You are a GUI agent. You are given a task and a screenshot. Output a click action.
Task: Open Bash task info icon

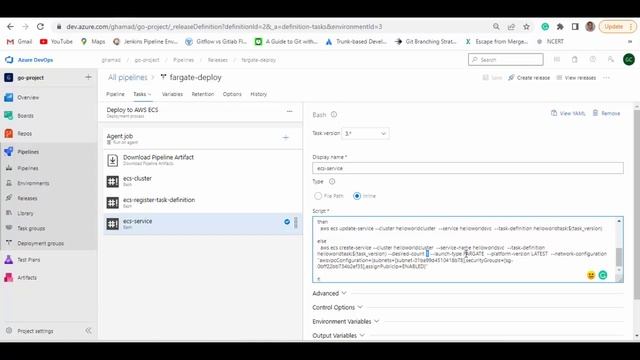click(x=334, y=115)
